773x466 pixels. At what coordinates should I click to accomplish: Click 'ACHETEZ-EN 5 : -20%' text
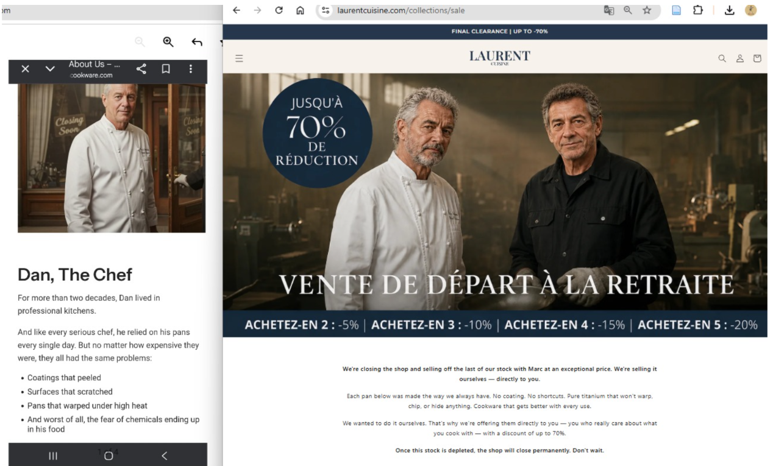point(698,325)
